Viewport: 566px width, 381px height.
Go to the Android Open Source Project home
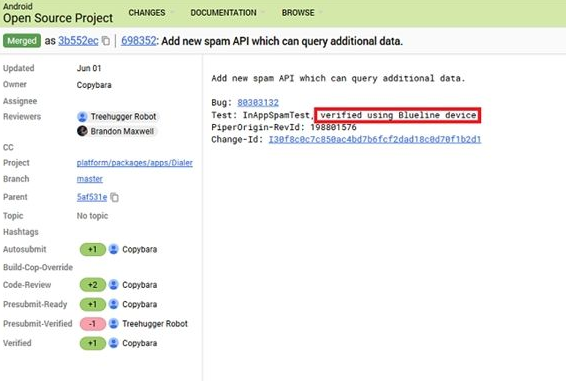[58, 13]
